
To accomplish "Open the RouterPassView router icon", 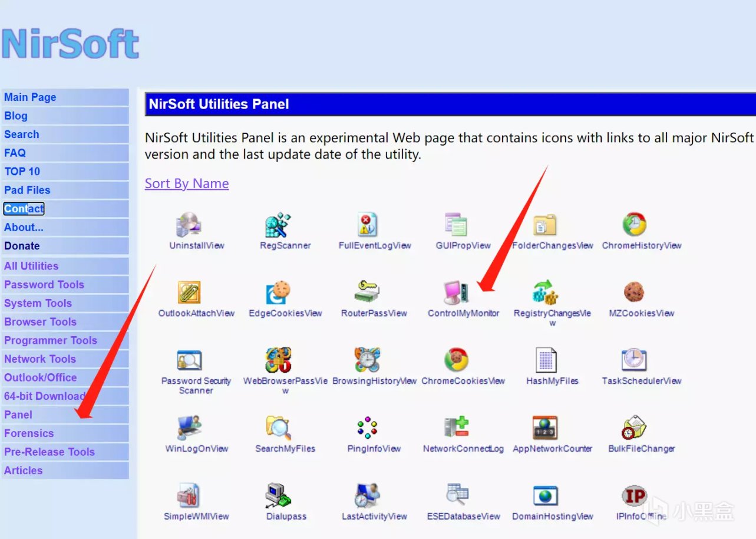I will tap(367, 292).
